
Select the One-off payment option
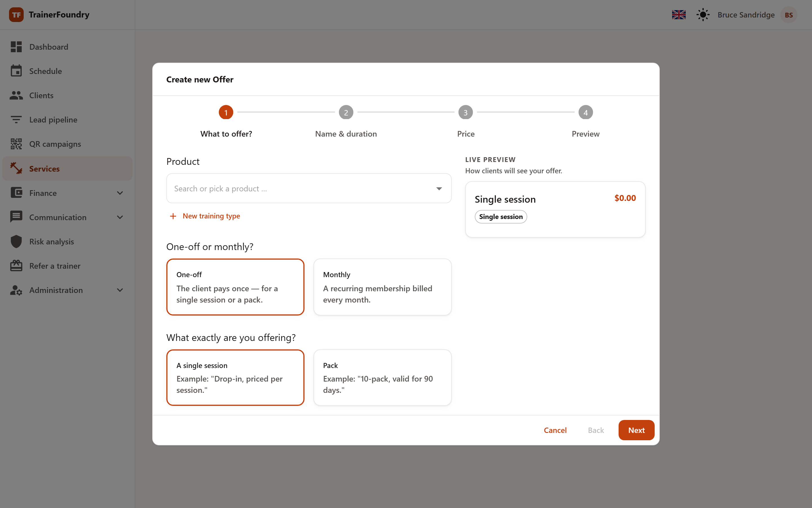(x=235, y=287)
